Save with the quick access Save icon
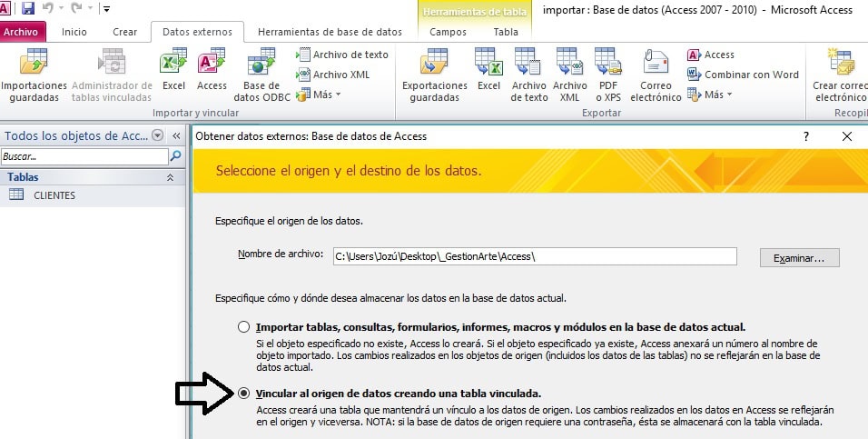Image resolution: width=868 pixels, height=439 pixels. point(27,8)
